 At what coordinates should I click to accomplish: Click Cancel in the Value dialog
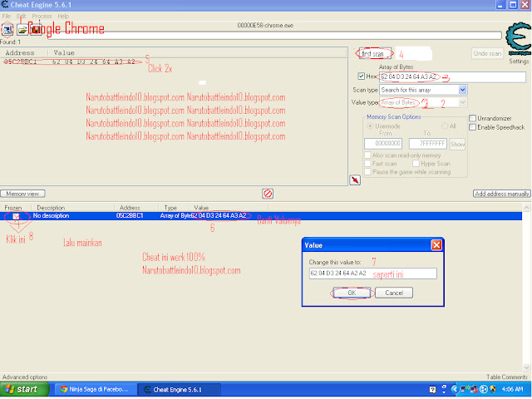[x=394, y=293]
